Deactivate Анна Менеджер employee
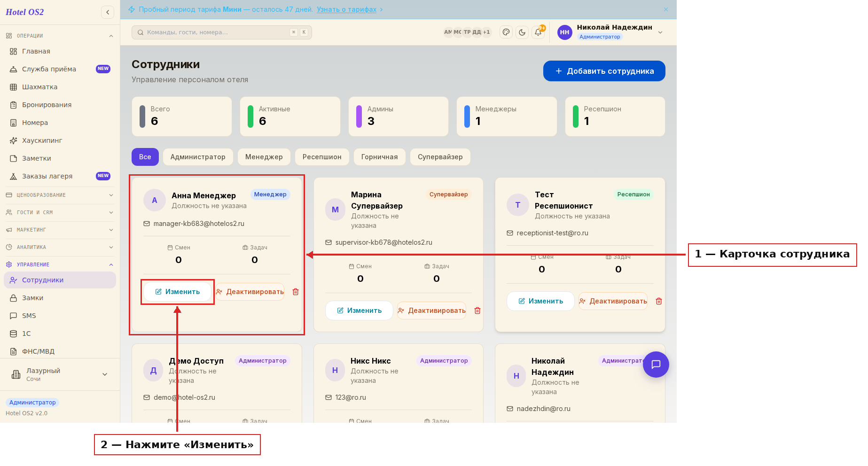The height and width of the screenshot is (466, 868). point(250,292)
